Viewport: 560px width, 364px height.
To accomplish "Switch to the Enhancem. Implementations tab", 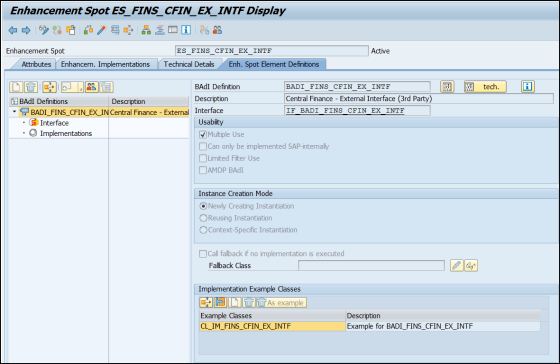I will 105,64.
